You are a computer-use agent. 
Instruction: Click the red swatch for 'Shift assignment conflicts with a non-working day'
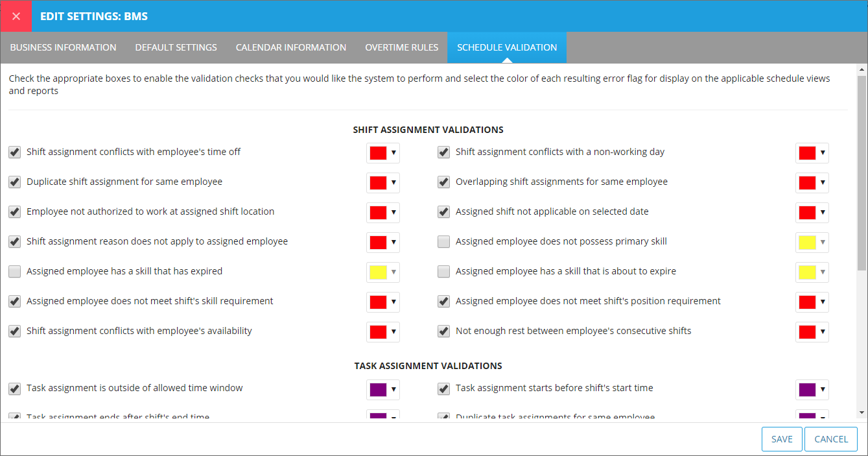pos(807,153)
